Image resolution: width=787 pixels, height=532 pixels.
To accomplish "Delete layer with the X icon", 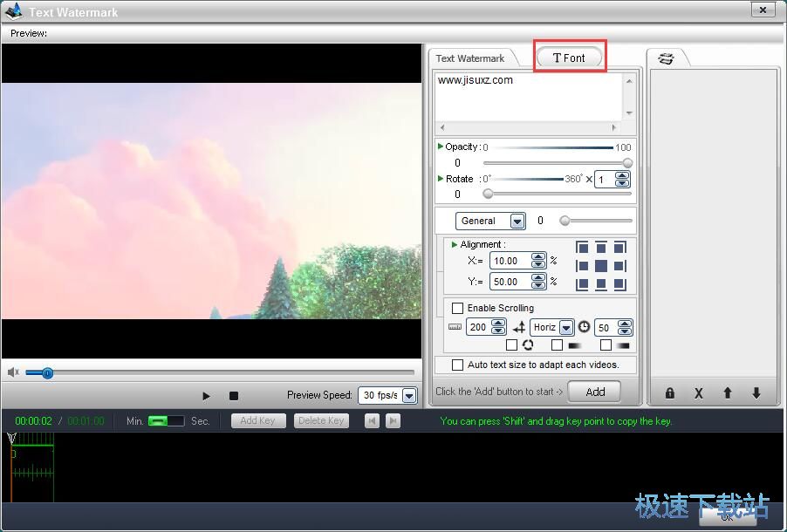I will [x=698, y=393].
